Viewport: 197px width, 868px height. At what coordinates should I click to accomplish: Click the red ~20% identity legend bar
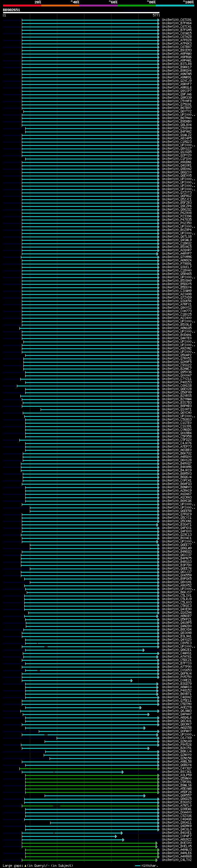click(22, 6)
